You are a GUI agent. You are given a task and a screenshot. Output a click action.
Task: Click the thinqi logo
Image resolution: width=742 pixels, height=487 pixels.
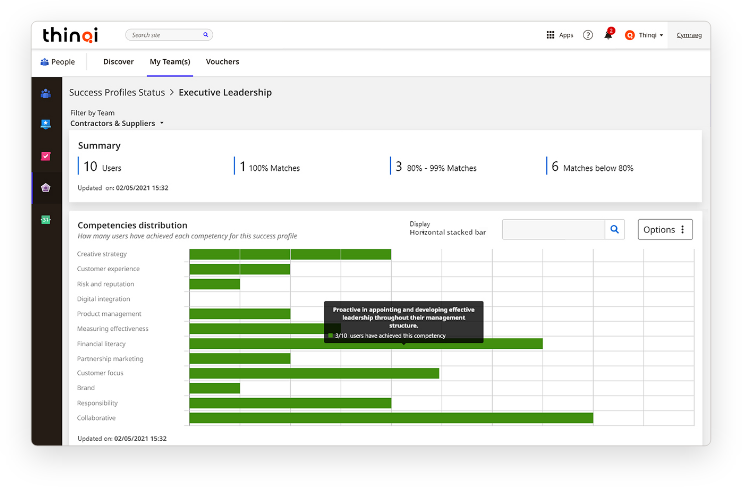click(70, 35)
